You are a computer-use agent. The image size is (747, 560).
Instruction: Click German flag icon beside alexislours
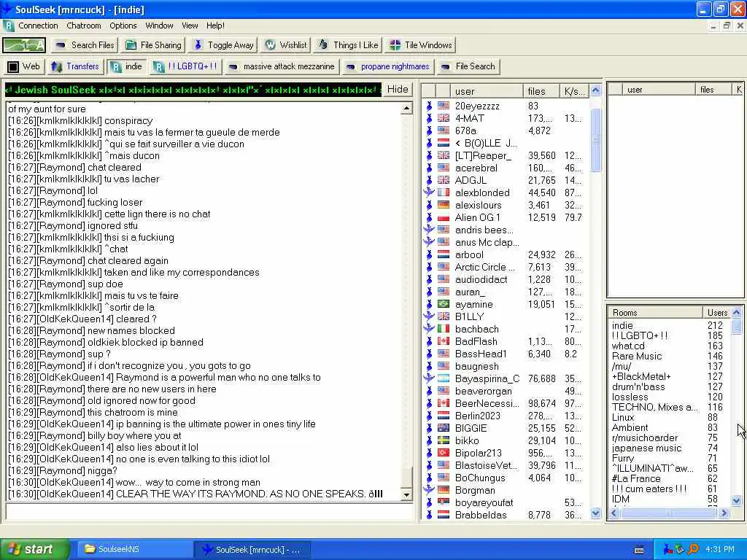pyautogui.click(x=444, y=205)
